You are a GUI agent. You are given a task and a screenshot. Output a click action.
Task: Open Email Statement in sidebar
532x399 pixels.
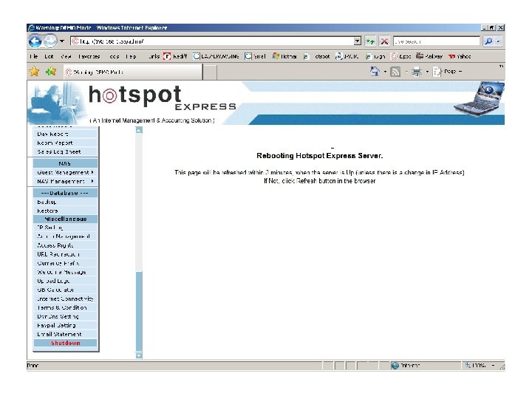point(65,334)
